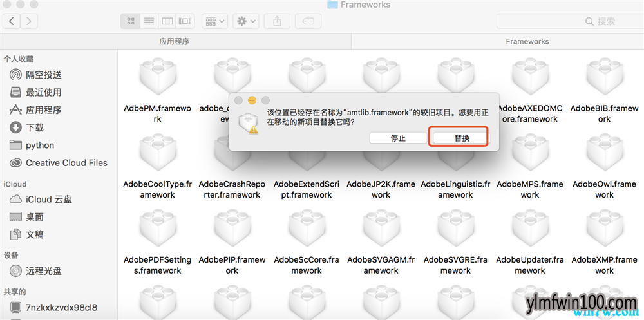Click the 替换 (Replace) button
The height and width of the screenshot is (320, 644).
(x=462, y=138)
